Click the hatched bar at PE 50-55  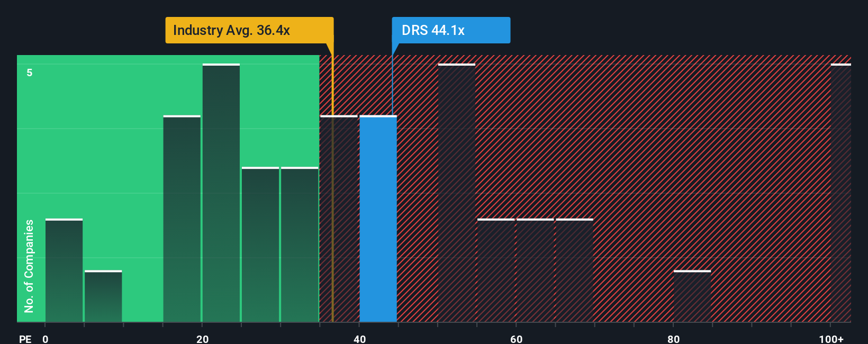click(456, 193)
